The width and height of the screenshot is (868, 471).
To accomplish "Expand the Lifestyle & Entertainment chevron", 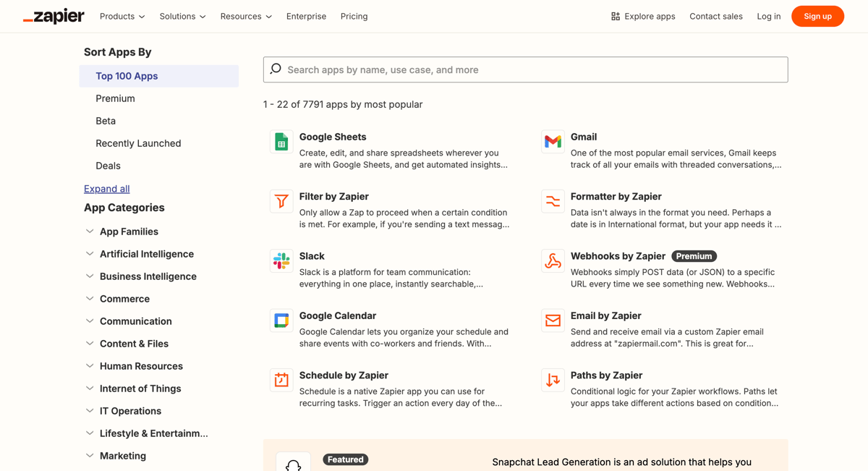I will (x=90, y=433).
